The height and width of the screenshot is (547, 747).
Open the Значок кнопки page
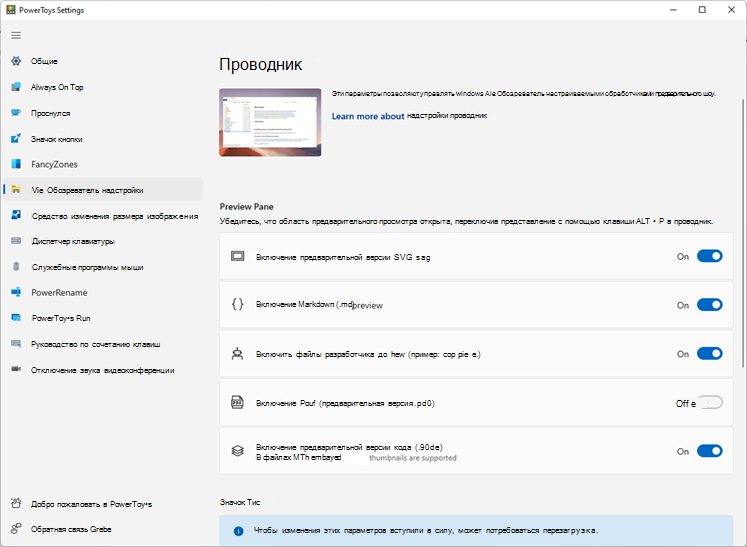(x=103, y=139)
